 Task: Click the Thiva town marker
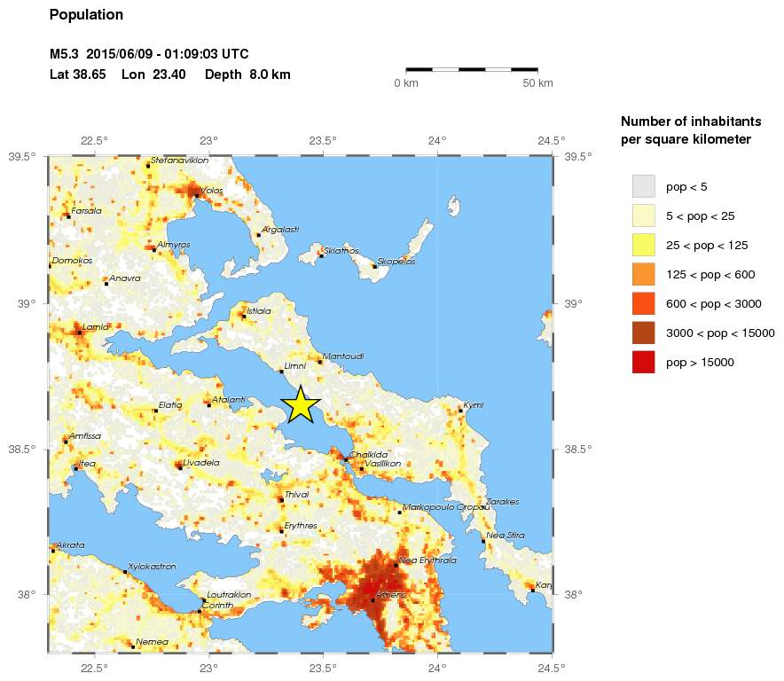(x=281, y=500)
